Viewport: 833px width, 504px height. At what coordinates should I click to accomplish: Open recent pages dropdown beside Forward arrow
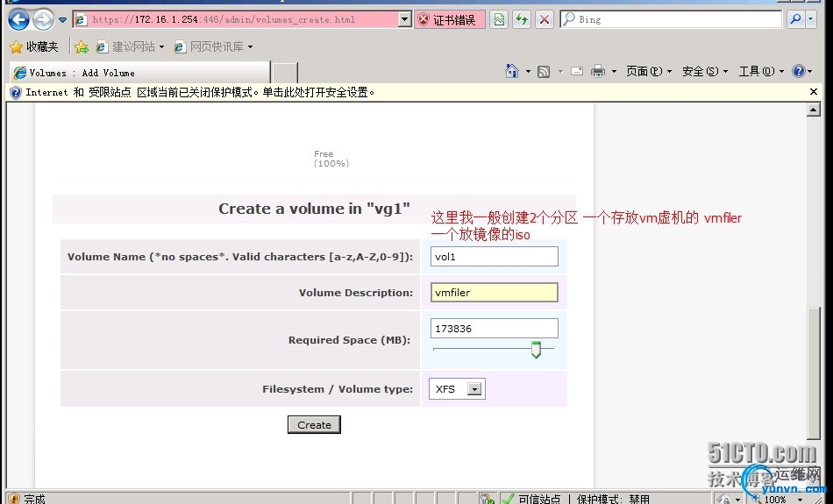[x=62, y=20]
